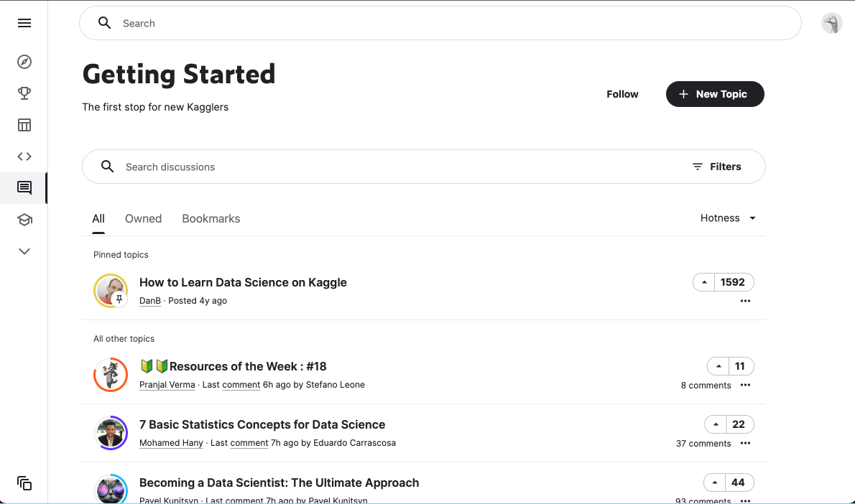The height and width of the screenshot is (504, 855).
Task: Open How to Learn Data Science on Kaggle
Action: pos(243,282)
